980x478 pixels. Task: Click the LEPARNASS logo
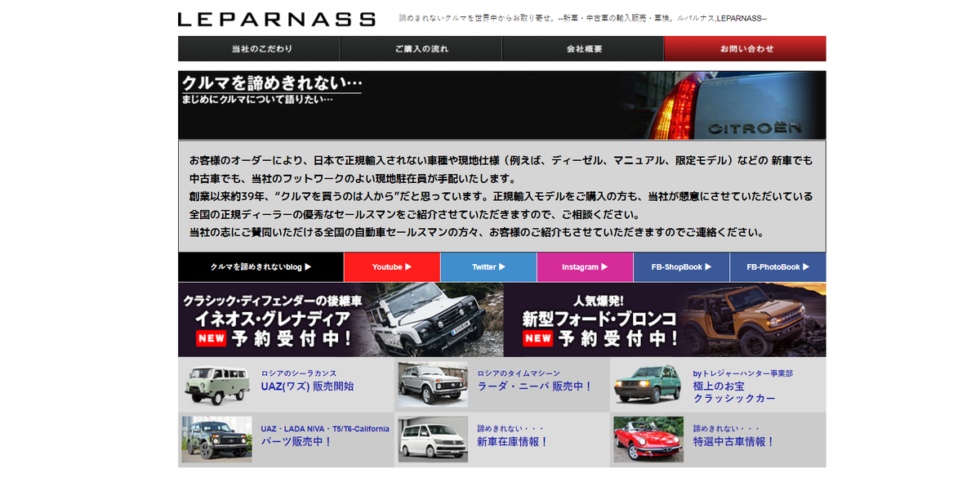pos(277,19)
